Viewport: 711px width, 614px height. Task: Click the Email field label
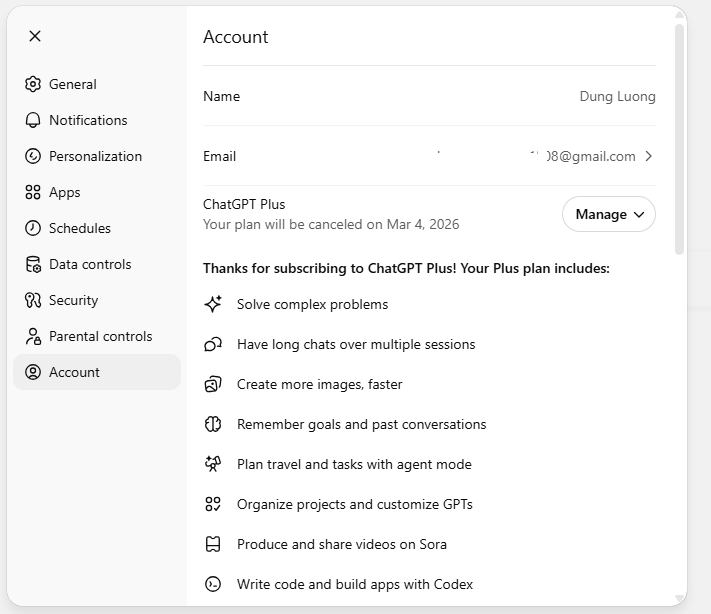(219, 156)
